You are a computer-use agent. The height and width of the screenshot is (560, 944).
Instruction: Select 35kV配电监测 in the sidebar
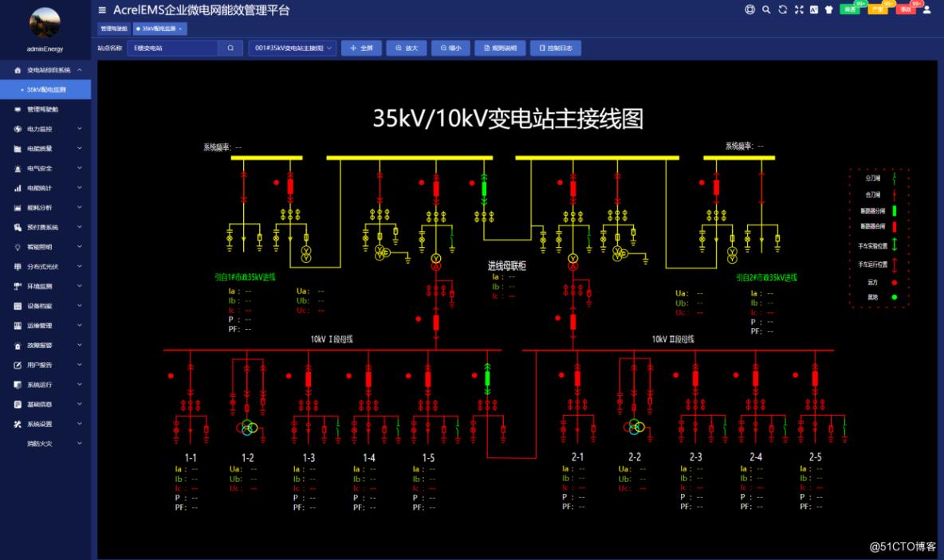[45, 90]
